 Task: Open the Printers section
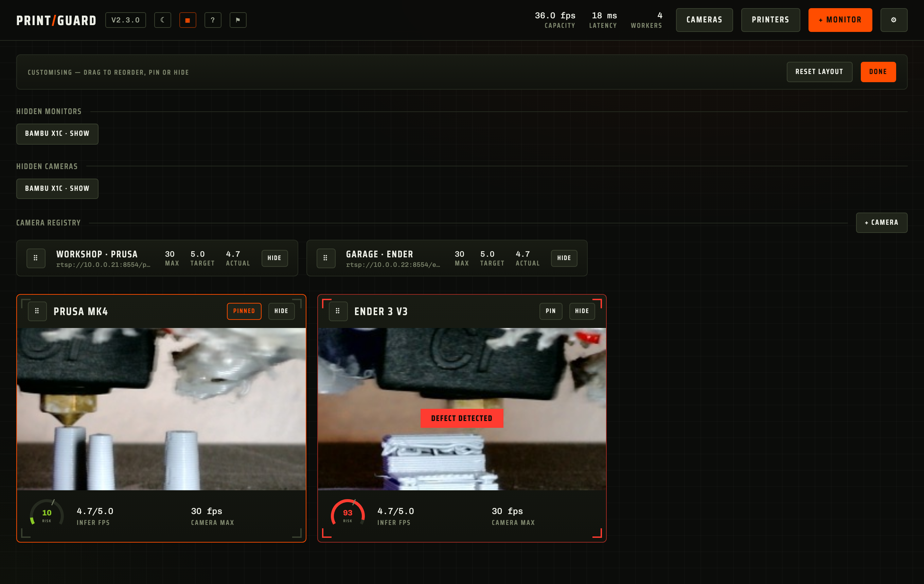point(770,20)
